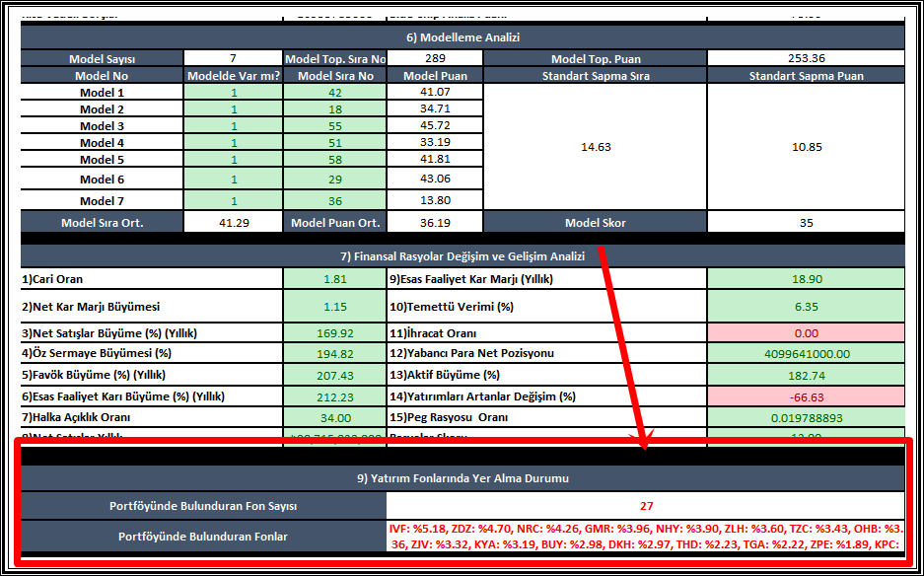Click the Portföyünde Bulunduran Fon Sayısı value 27
The image size is (924, 576).
pos(646,506)
